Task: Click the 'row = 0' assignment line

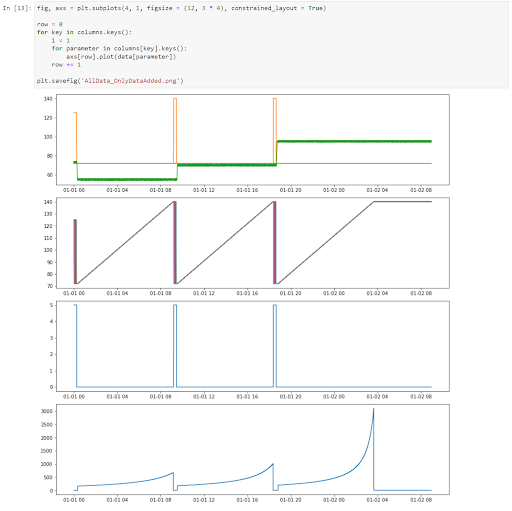Action: (x=50, y=24)
